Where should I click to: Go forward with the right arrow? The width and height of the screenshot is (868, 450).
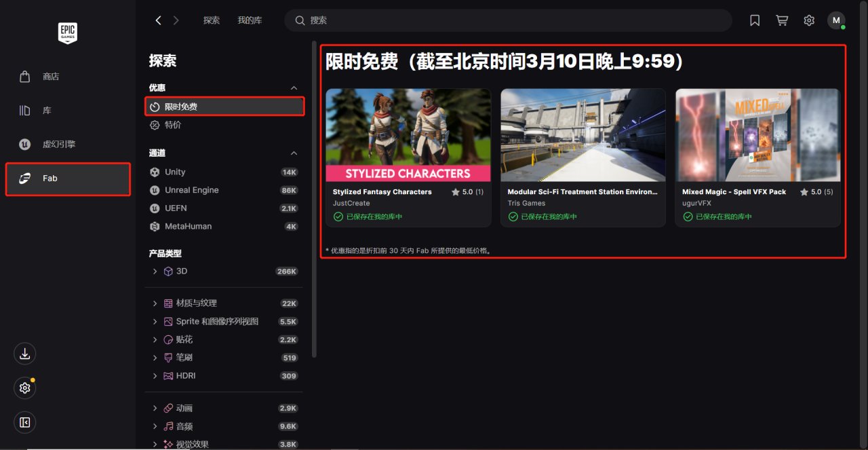(176, 20)
